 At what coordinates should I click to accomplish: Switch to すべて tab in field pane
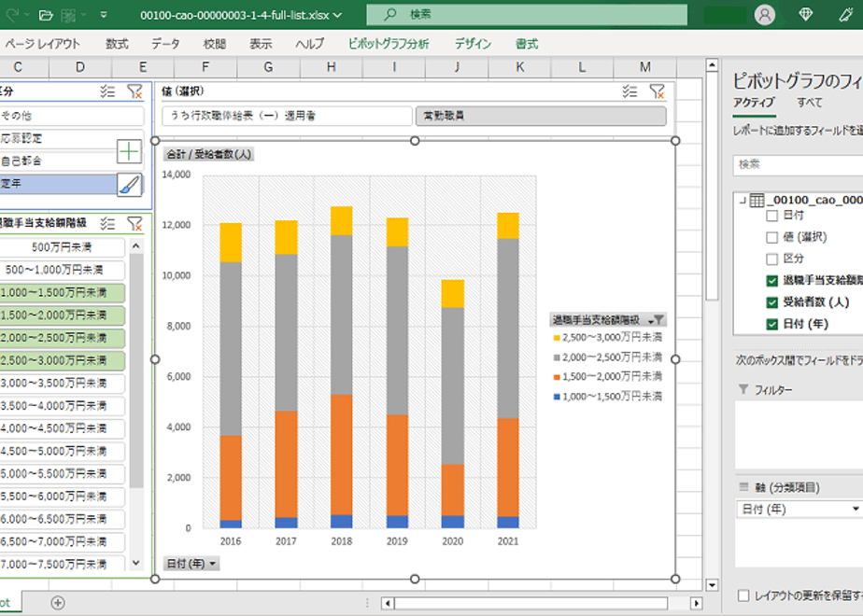809,103
